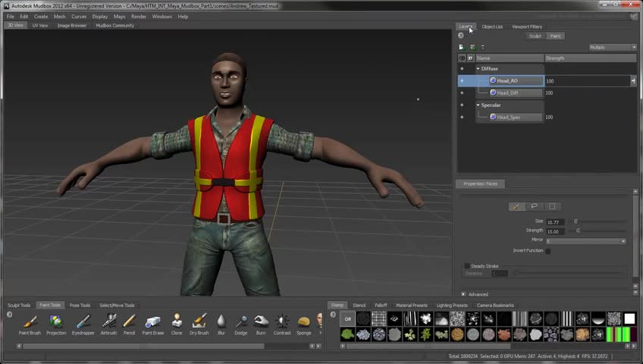The width and height of the screenshot is (643, 364).
Task: Select the Projection tool
Action: (56, 322)
